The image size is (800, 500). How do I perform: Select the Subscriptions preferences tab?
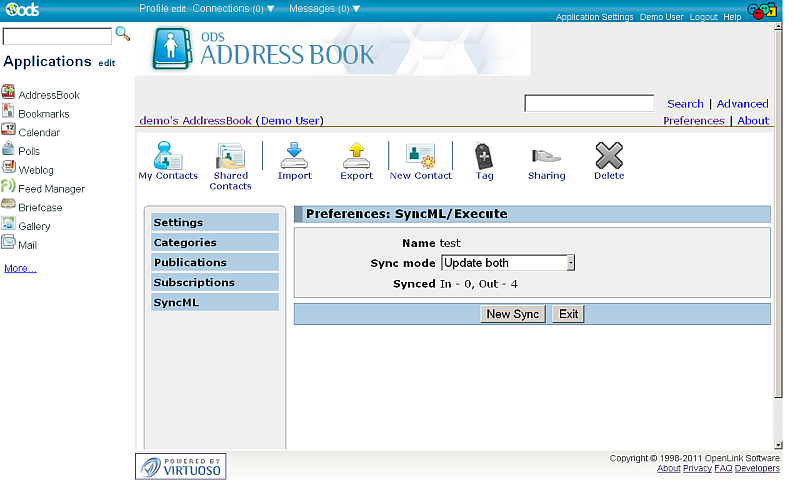coord(215,282)
